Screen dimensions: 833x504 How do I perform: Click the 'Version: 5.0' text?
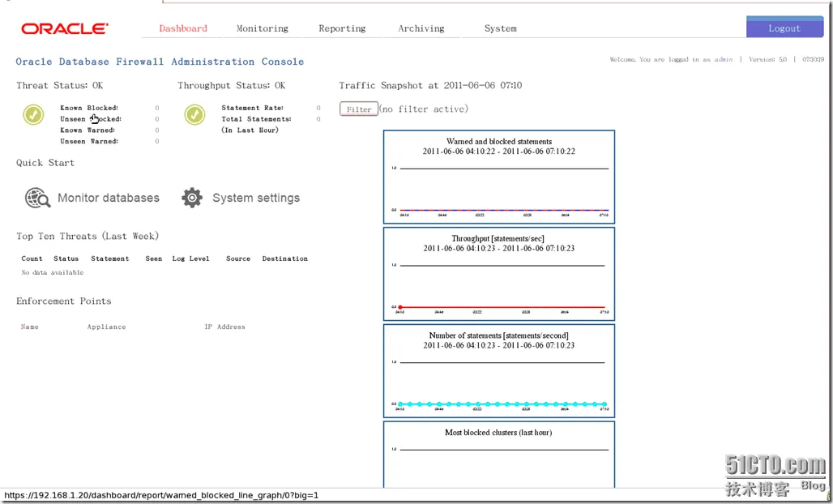point(767,59)
